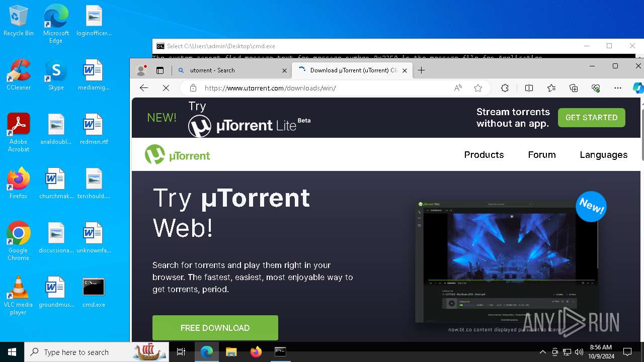This screenshot has width=644, height=362.
Task: Open VLC media player desktop shortcut
Action: [x=19, y=296]
